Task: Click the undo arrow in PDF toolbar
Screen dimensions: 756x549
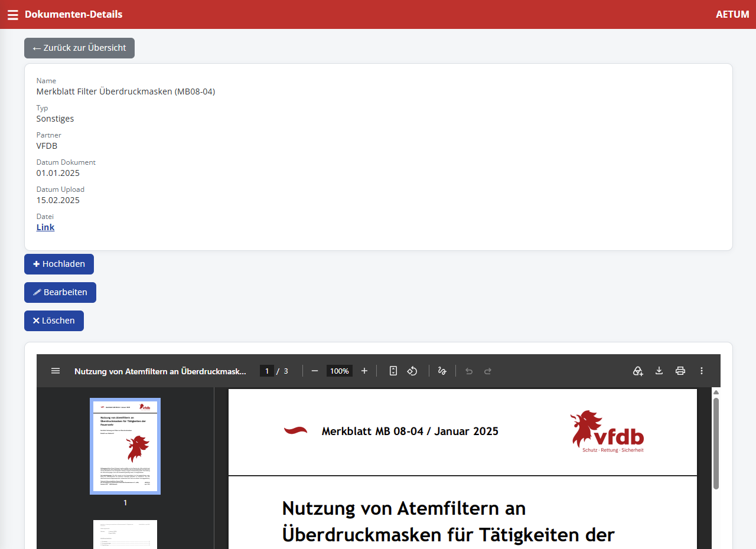Action: tap(469, 371)
